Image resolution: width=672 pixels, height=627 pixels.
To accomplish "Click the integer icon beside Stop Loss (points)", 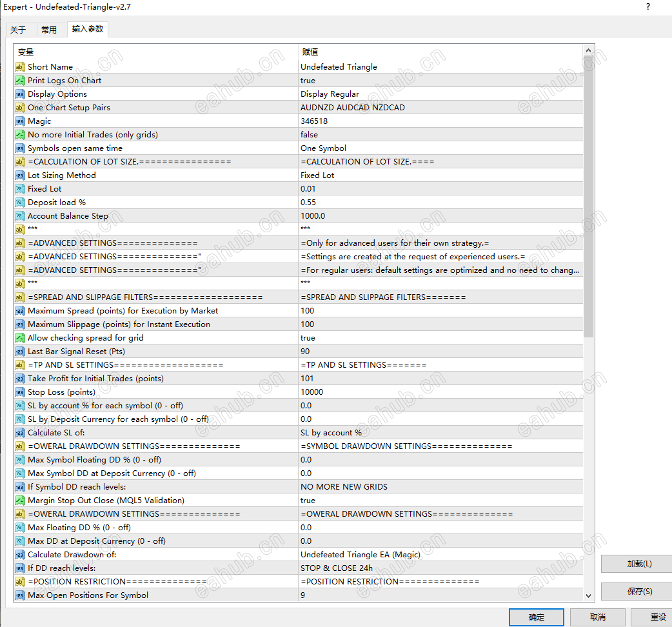I will pos(20,392).
